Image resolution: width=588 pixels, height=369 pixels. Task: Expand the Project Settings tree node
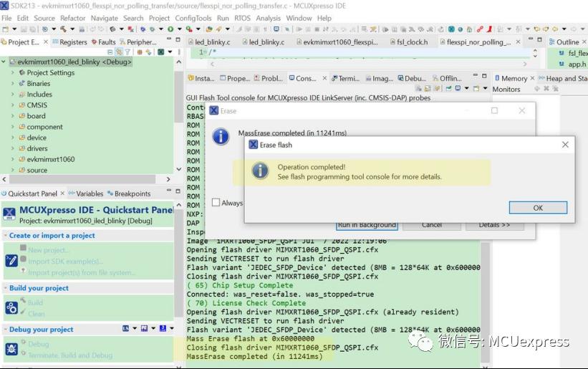12,72
